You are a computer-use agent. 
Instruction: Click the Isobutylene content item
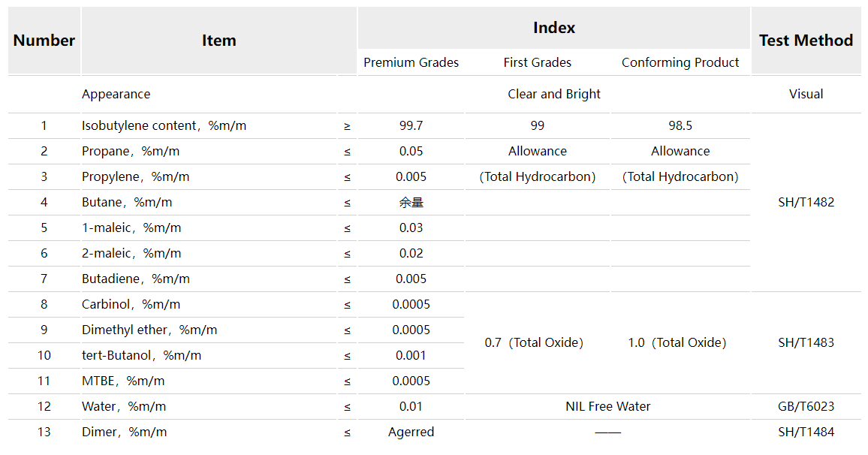click(x=164, y=125)
